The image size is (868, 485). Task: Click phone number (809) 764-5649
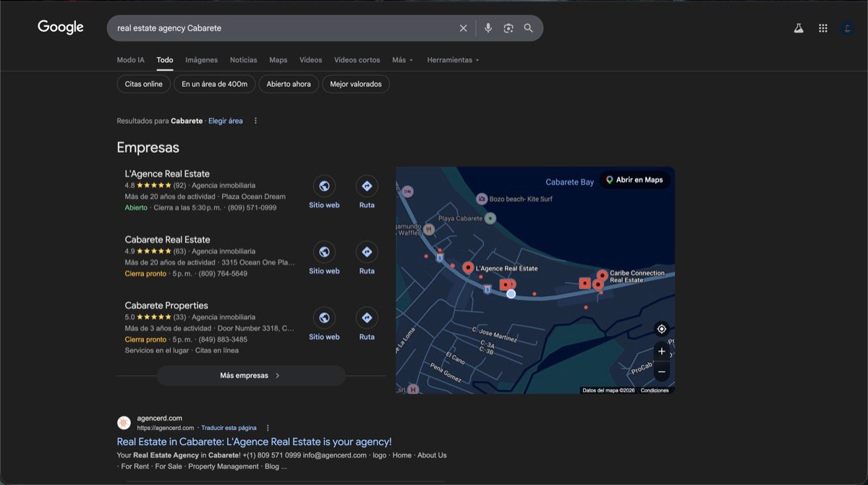[223, 274]
